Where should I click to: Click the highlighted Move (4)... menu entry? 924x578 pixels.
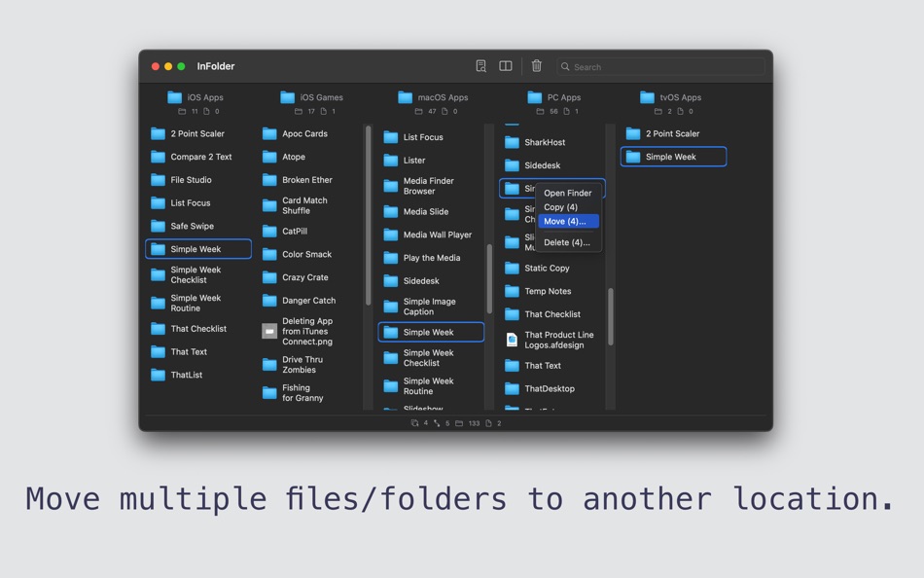coord(569,221)
